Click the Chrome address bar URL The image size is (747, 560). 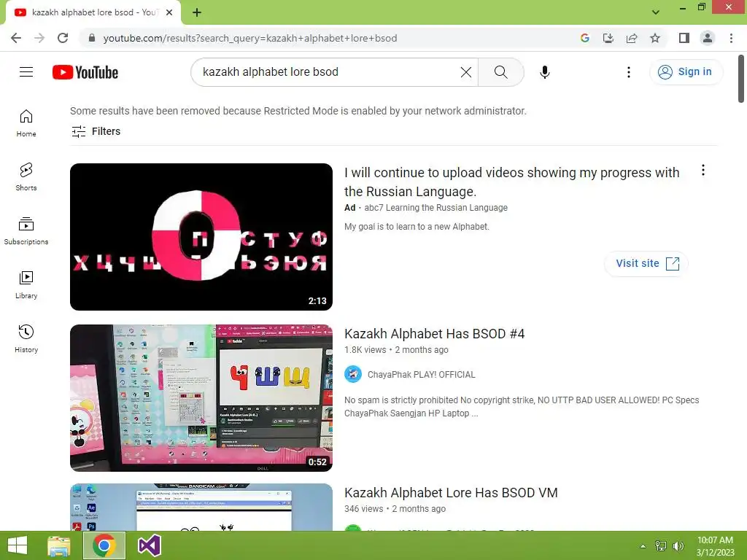point(250,38)
